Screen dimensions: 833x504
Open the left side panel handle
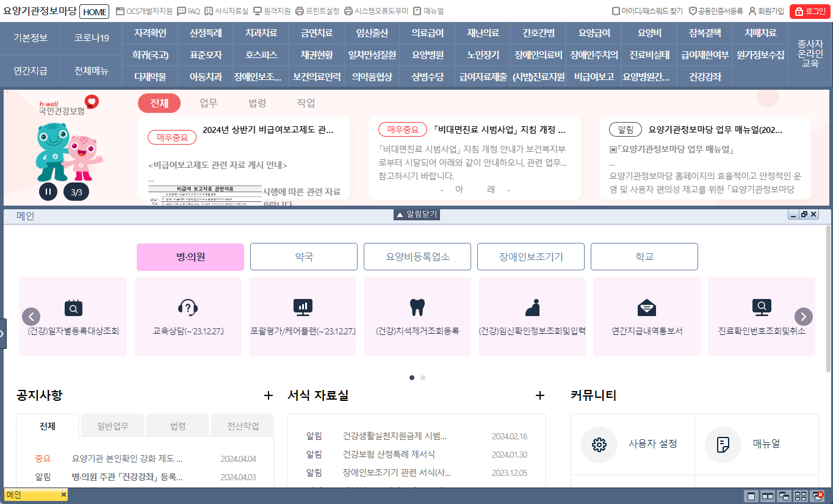tap(3, 334)
